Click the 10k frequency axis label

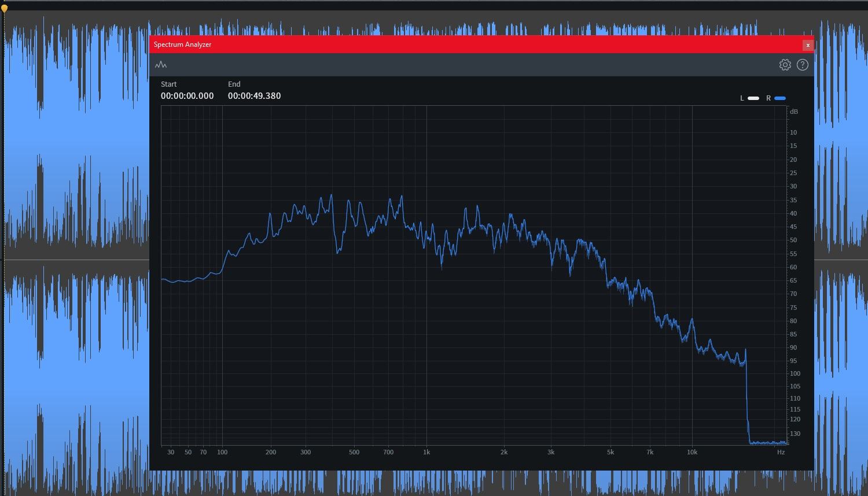pyautogui.click(x=692, y=452)
